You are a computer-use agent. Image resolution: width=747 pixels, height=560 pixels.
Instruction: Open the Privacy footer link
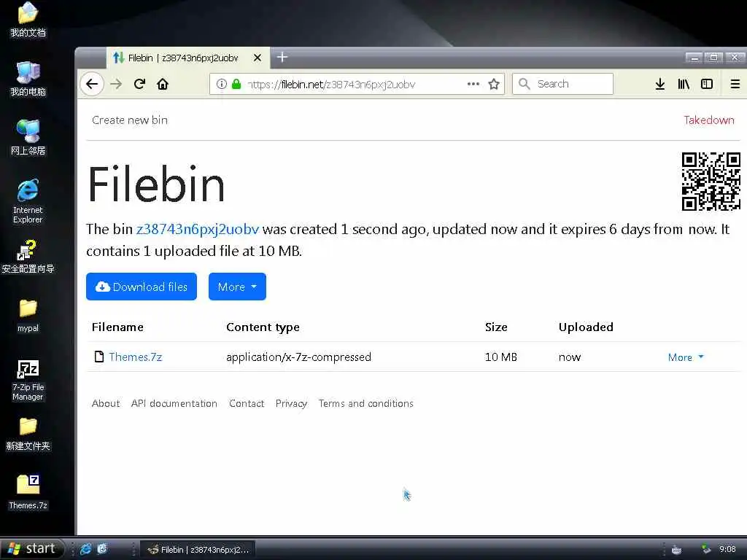coord(291,403)
